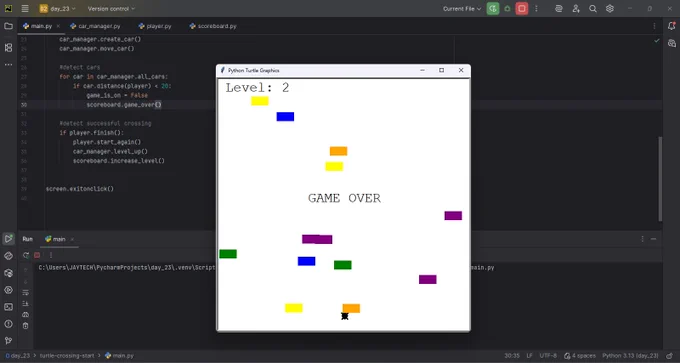Viewport: 680px width, 363px height.
Task: Click the green Rerun button in title bar
Action: click(493, 9)
